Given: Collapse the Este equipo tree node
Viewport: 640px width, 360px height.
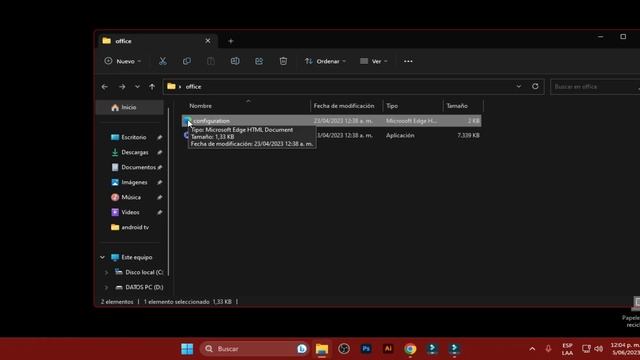Looking at the screenshot, I should [x=102, y=257].
